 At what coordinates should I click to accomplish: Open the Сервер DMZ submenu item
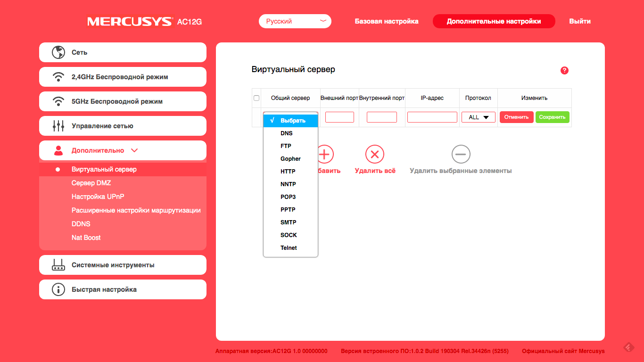[x=91, y=183]
